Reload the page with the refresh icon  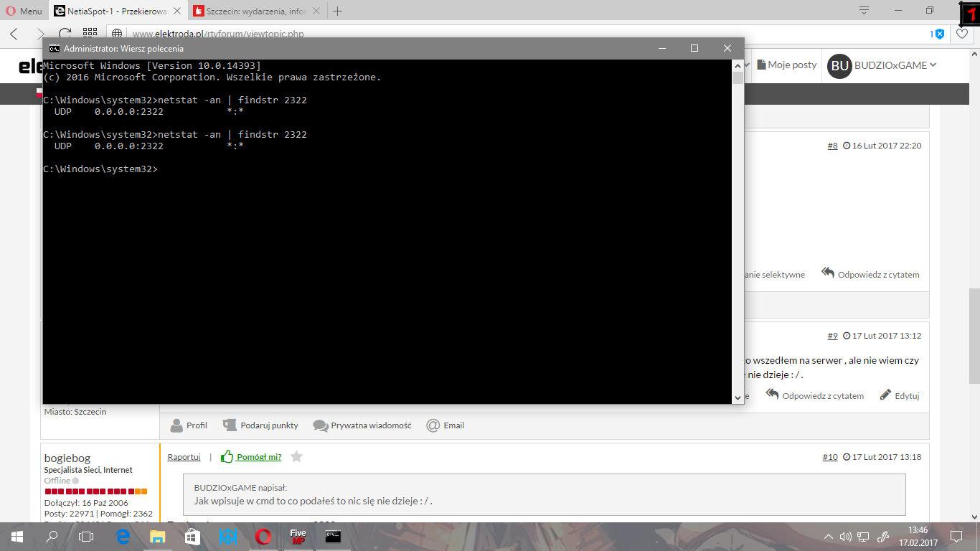pyautogui.click(x=65, y=33)
